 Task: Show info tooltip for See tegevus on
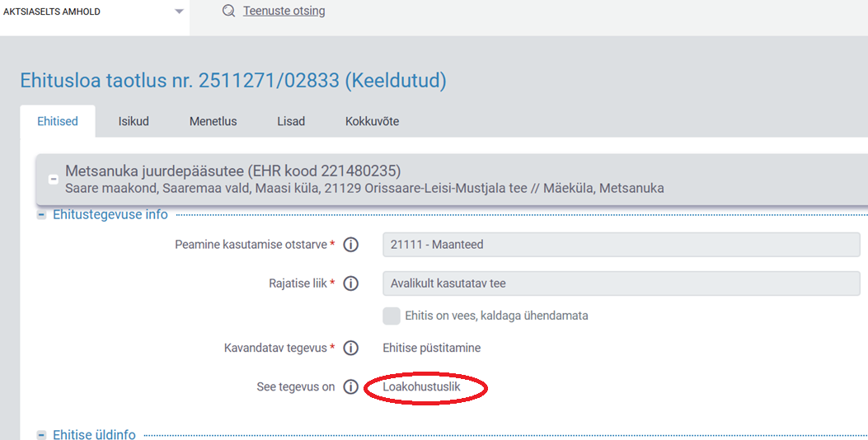[350, 386]
